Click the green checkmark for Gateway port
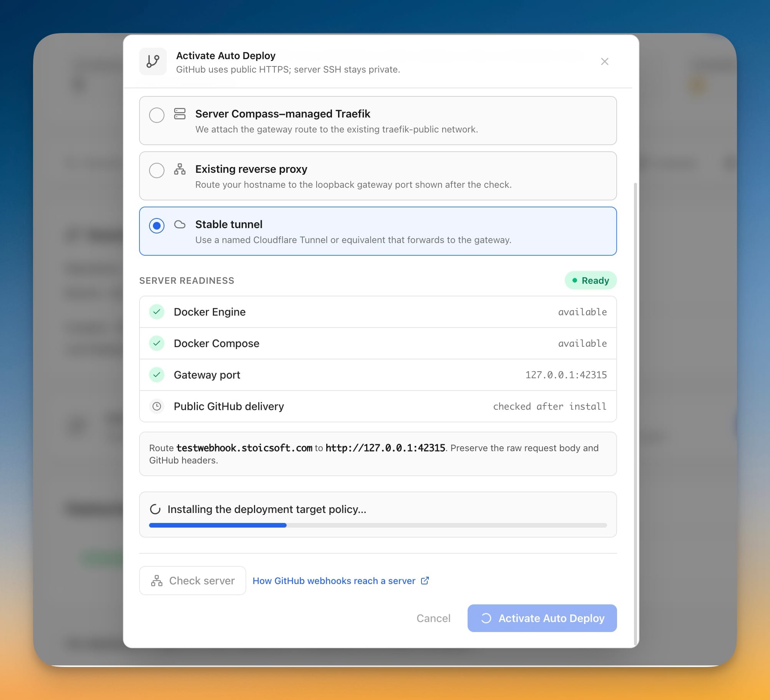The width and height of the screenshot is (770, 700). [157, 375]
